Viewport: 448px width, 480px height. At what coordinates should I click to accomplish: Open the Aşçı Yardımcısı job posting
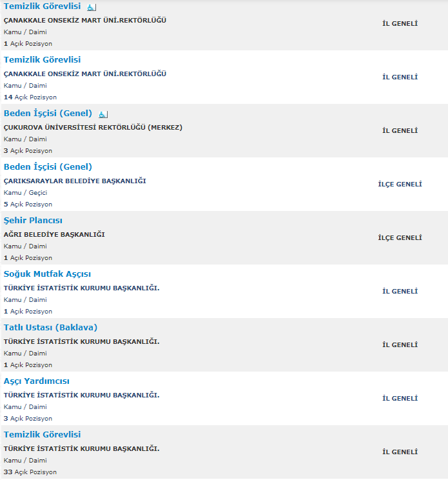[x=36, y=381]
